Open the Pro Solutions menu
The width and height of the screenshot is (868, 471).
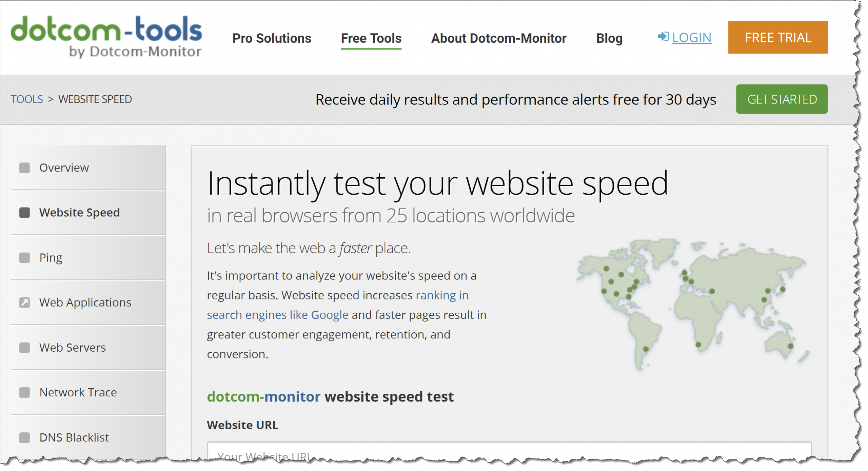coord(272,38)
